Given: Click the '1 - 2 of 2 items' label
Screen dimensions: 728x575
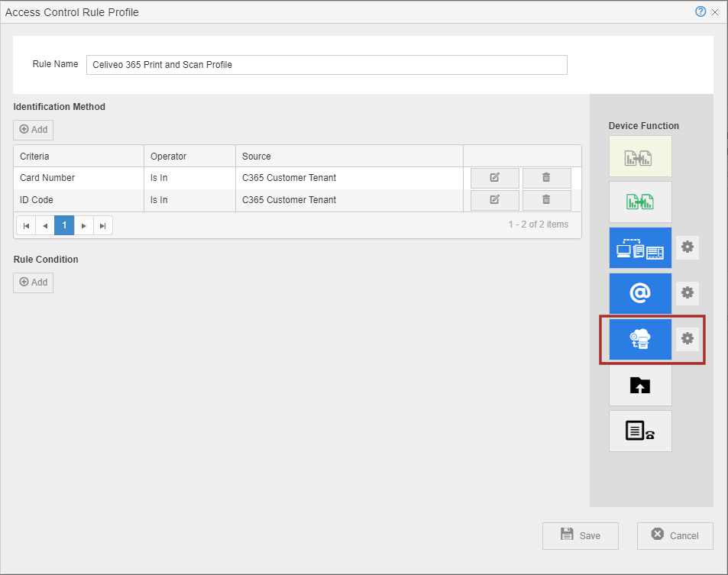Looking at the screenshot, I should pos(538,225).
